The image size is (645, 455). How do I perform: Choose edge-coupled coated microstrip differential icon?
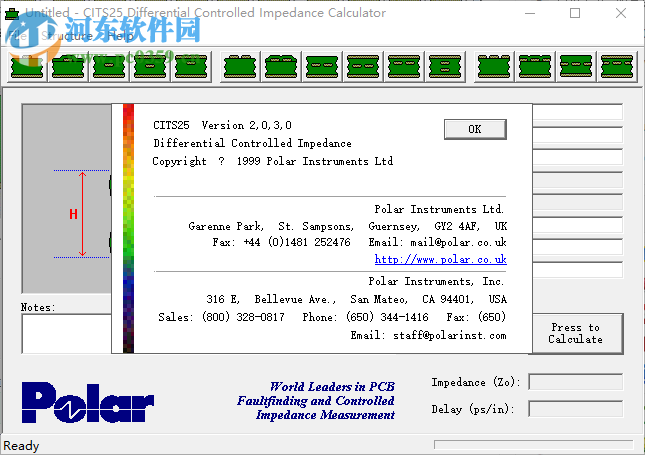click(281, 67)
